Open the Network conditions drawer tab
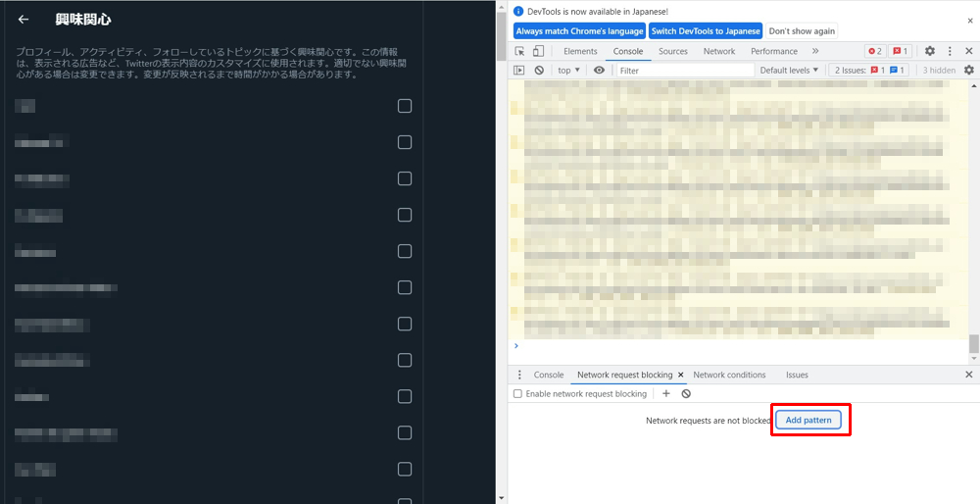 (729, 375)
